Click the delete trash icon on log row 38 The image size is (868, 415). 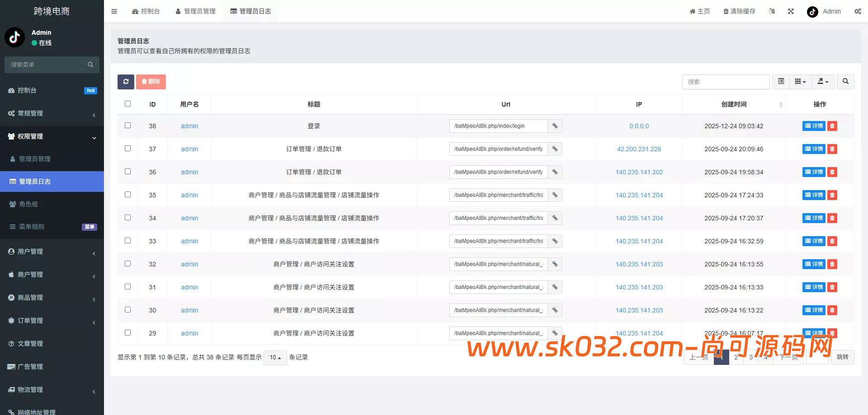(832, 126)
